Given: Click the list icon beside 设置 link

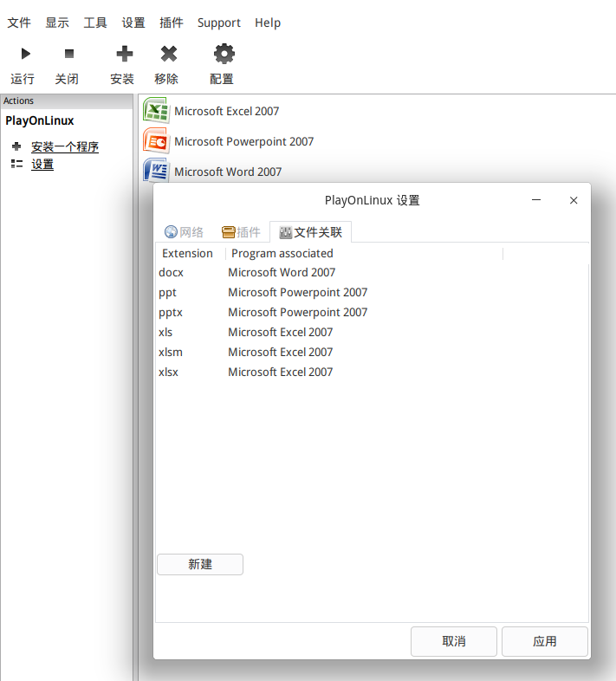Looking at the screenshot, I should pos(16,164).
